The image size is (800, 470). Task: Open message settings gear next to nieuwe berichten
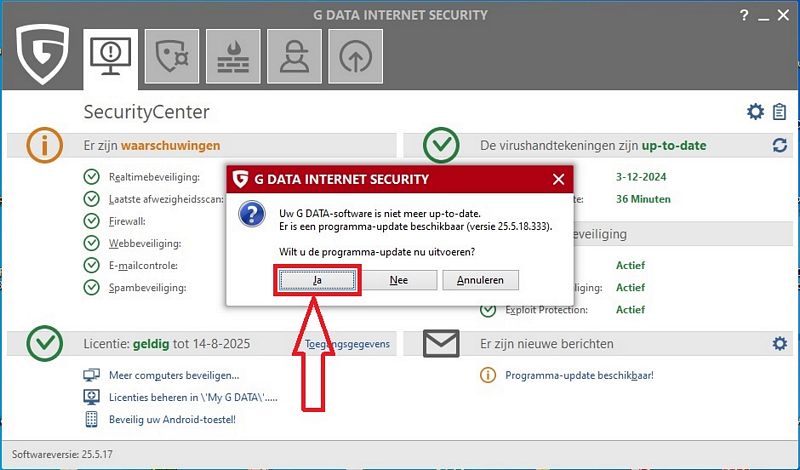point(780,343)
